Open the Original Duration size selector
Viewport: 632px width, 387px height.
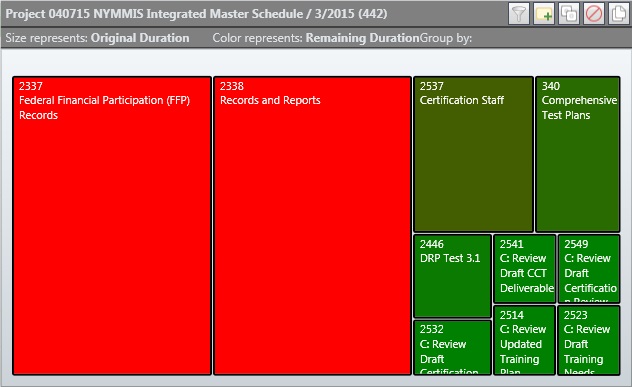click(140, 38)
